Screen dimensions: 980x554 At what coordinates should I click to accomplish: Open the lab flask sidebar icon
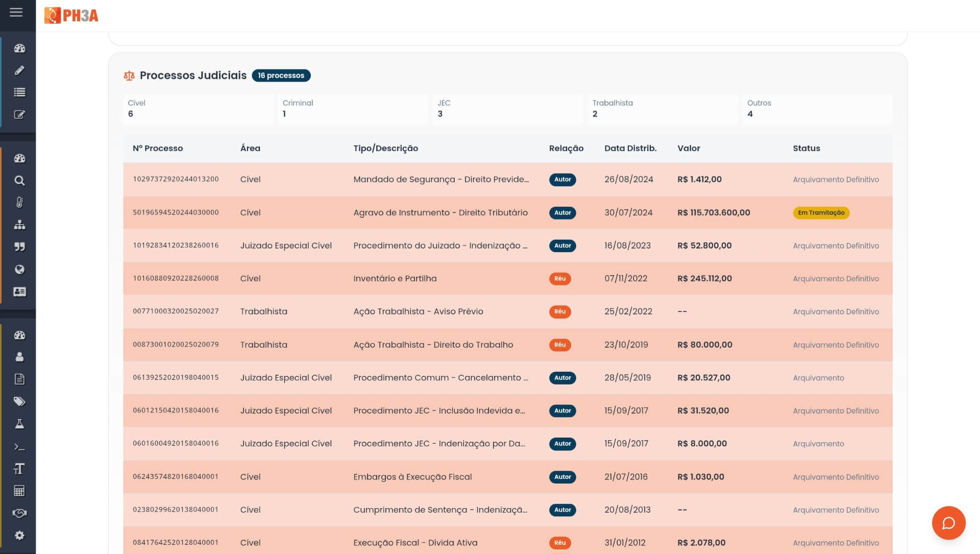coord(19,424)
